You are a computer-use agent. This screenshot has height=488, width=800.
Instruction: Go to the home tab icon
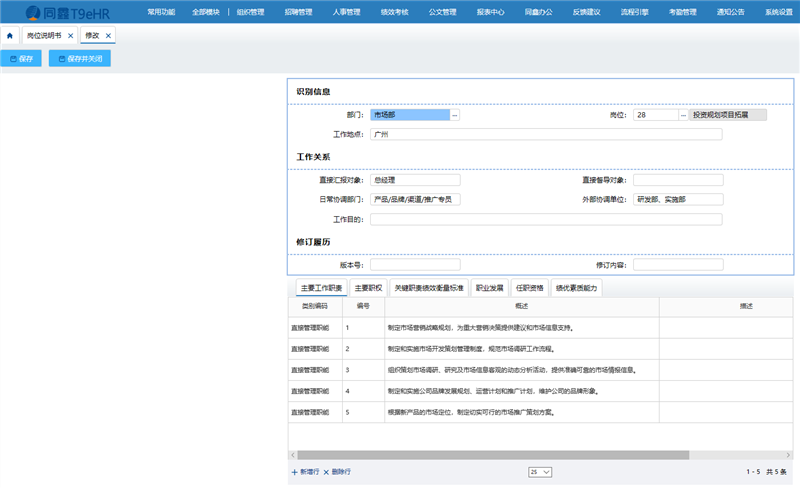coord(10,35)
